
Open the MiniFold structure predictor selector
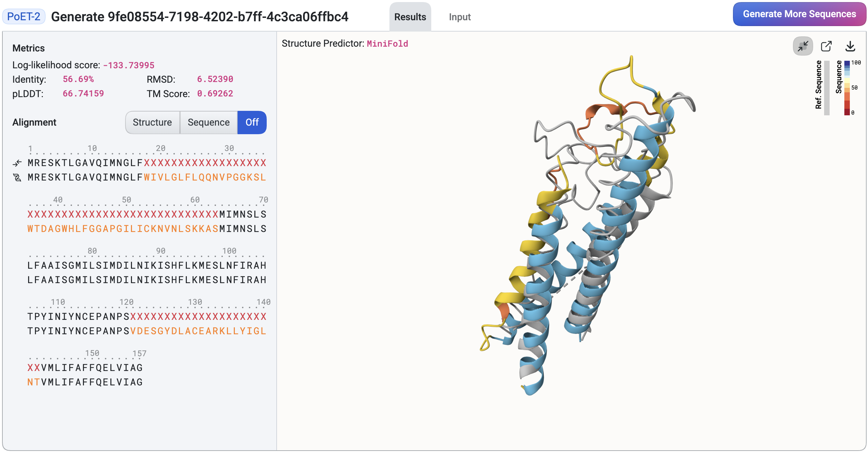click(x=387, y=44)
